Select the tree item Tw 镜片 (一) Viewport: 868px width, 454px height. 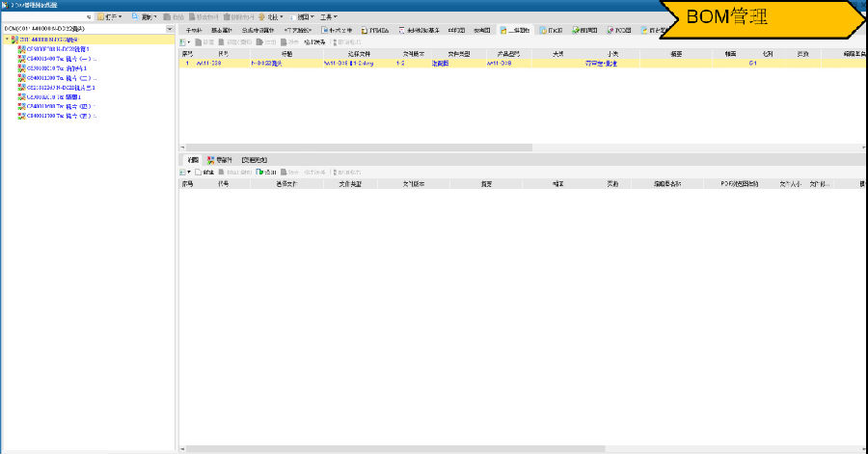62,59
